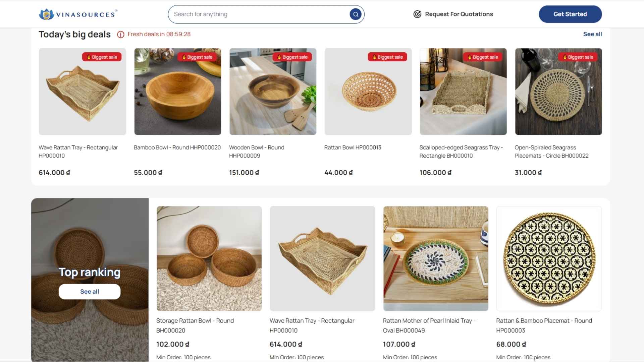Click See all next to Today's big deals
Image resolution: width=644 pixels, height=362 pixels.
pos(592,34)
